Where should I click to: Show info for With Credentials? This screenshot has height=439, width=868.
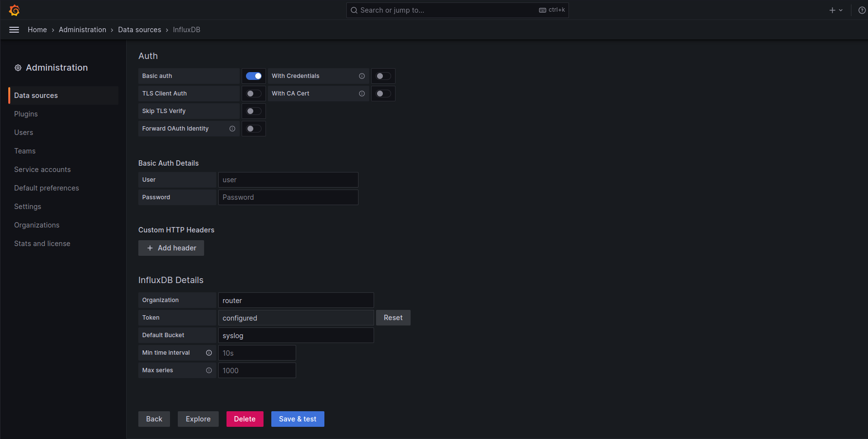[x=362, y=76]
